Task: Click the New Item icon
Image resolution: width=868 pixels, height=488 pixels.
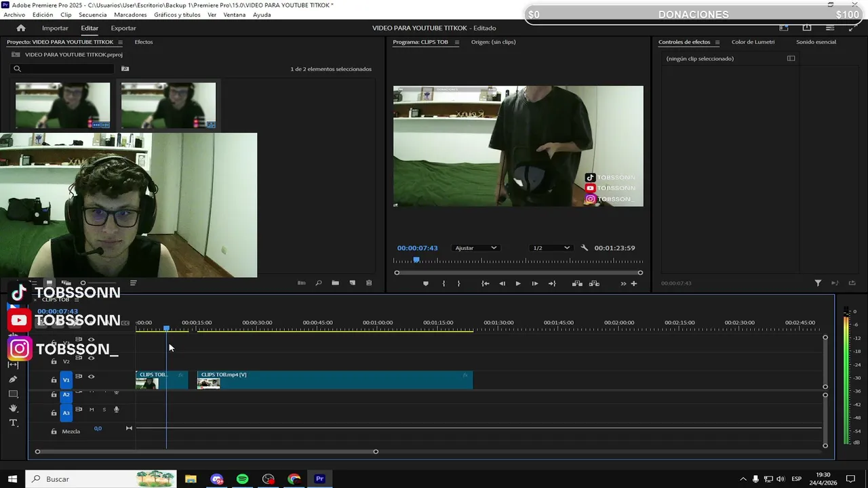Action: pos(352,283)
